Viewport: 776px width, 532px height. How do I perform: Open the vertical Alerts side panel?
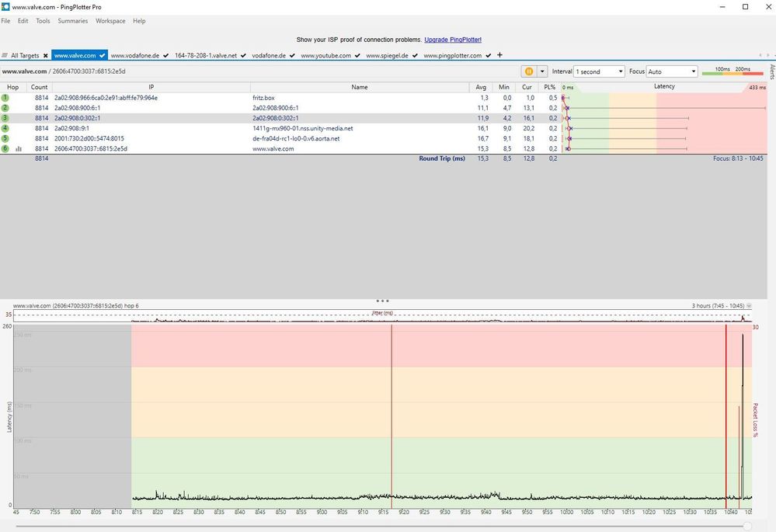pyautogui.click(x=771, y=71)
